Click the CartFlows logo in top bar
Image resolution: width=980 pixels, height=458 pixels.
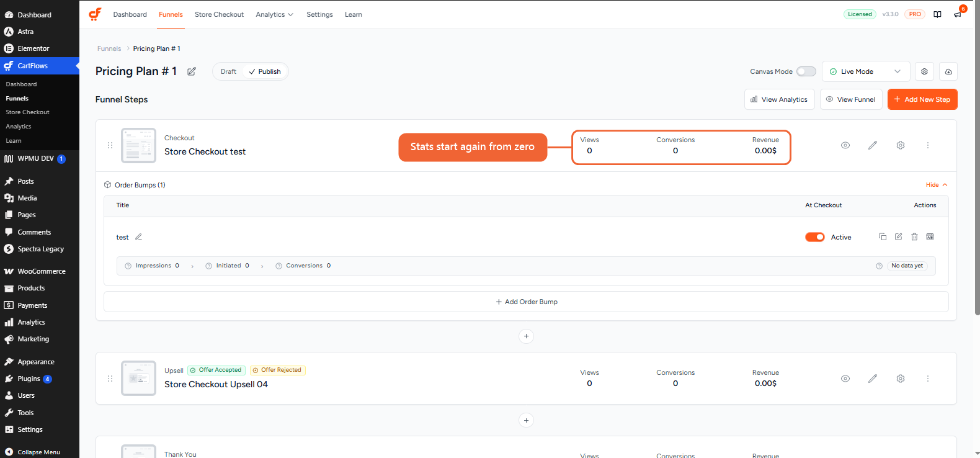pyautogui.click(x=95, y=14)
